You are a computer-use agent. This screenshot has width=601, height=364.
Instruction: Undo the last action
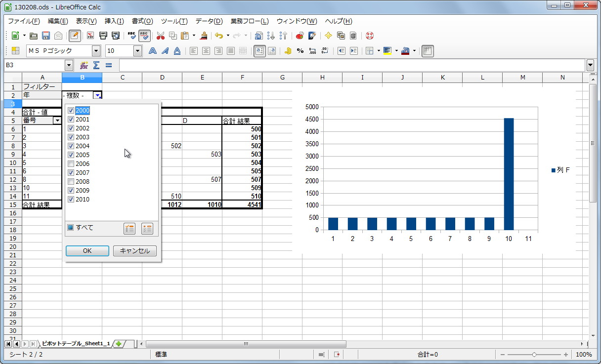(x=219, y=36)
